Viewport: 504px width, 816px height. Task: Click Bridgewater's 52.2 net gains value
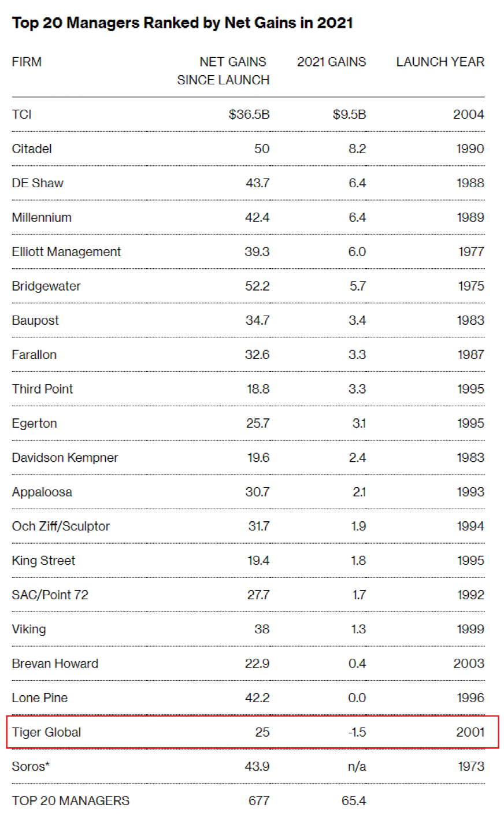257,286
